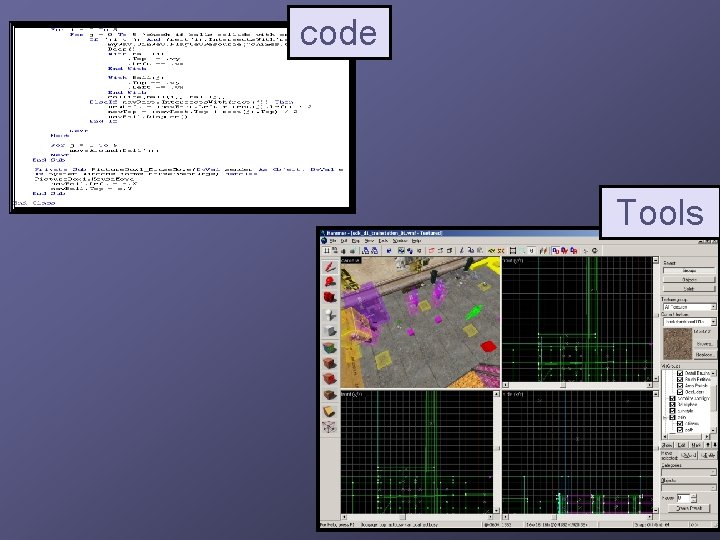720x540 pixels.
Task: Toggle the grid icon at the toolbar start
Action: (x=326, y=251)
